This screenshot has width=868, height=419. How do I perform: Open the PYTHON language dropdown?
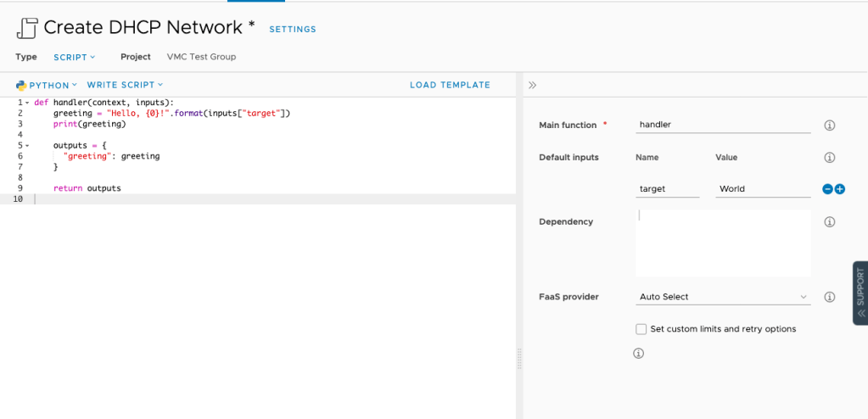click(47, 85)
